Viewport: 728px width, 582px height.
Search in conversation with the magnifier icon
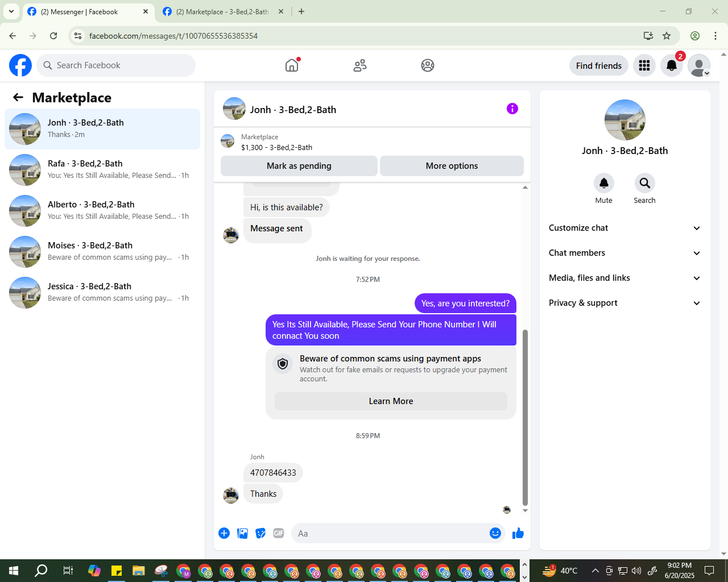coord(644,183)
